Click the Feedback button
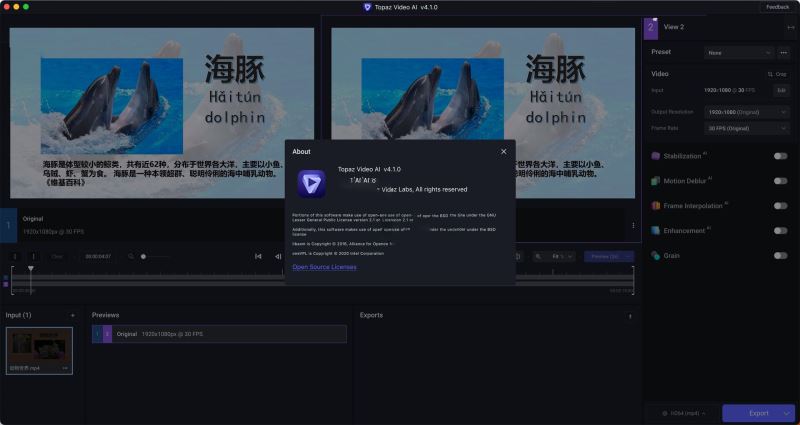The width and height of the screenshot is (800, 425). click(x=777, y=7)
